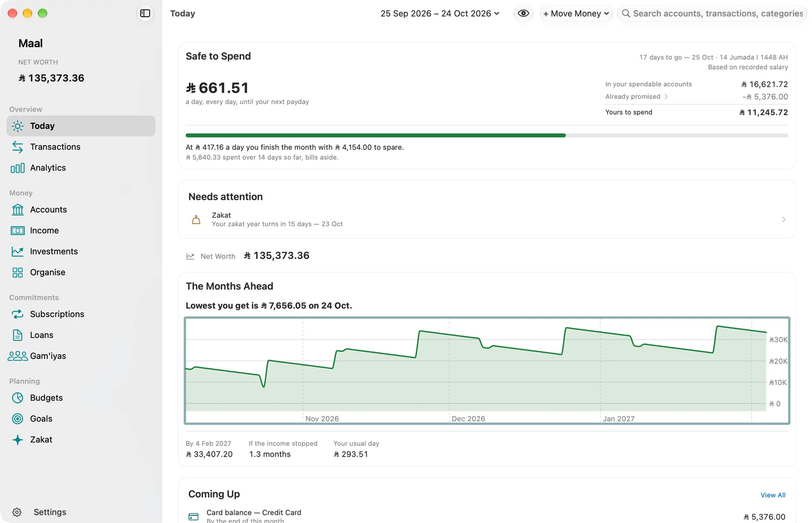Viewport: 812px width, 523px height.
Task: Click the Months Ahead forecast chart
Action: click(x=487, y=370)
